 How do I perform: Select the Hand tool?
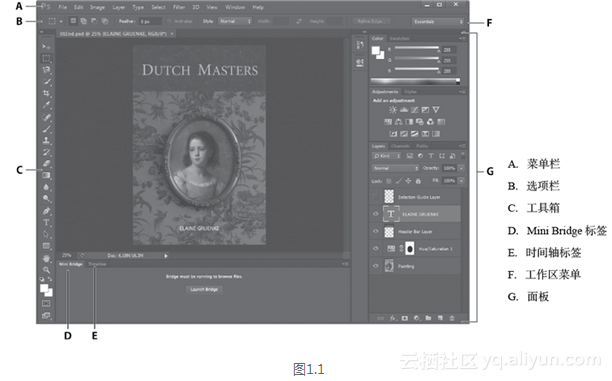[x=46, y=258]
